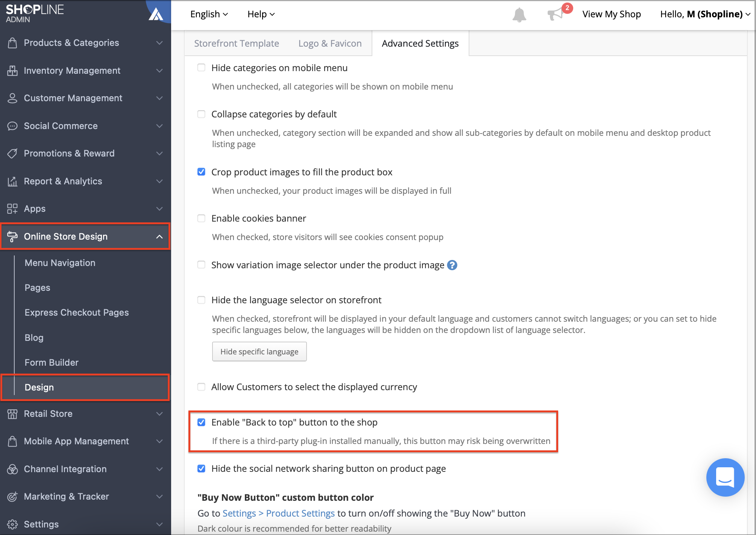756x535 pixels.
Task: Open the notification bell
Action: pyautogui.click(x=519, y=14)
